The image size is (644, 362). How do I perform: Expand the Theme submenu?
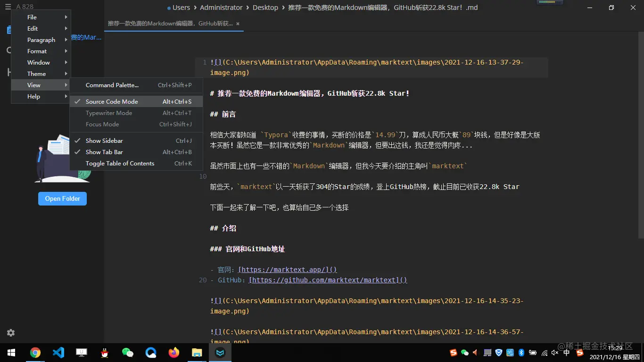tap(41, 74)
